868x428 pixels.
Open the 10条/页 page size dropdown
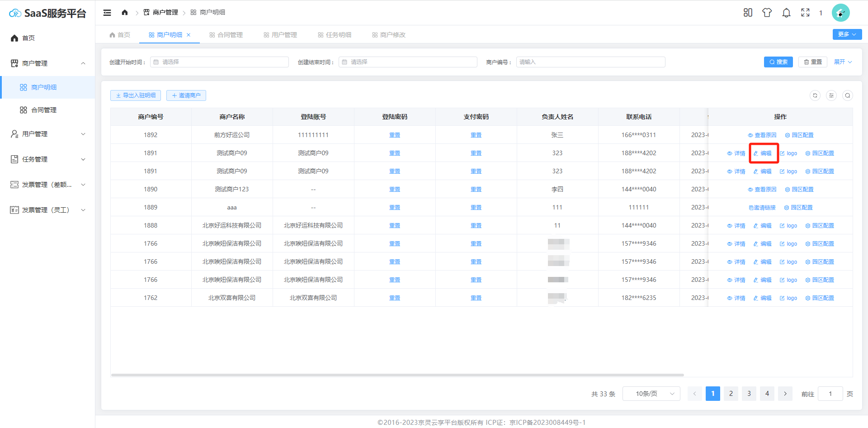click(x=651, y=394)
